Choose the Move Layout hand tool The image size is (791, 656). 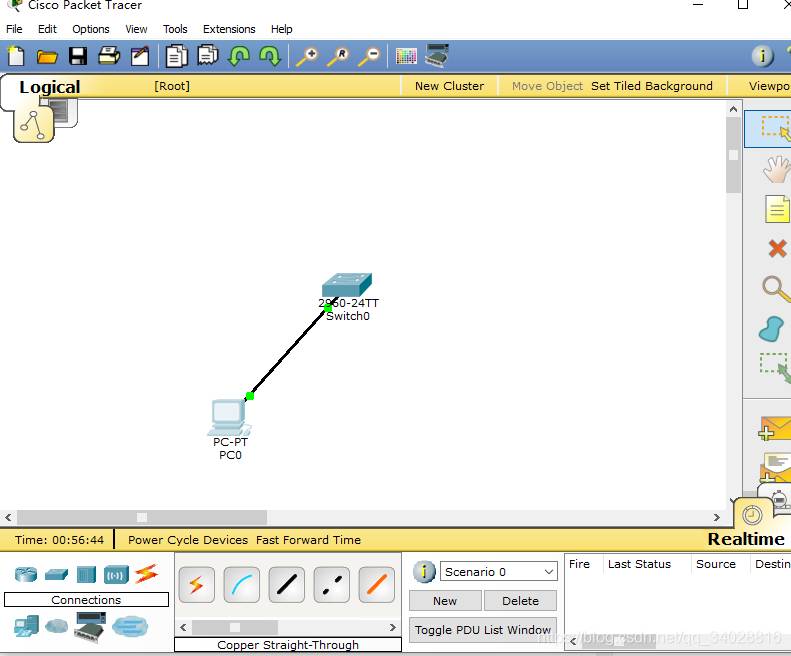pos(777,170)
